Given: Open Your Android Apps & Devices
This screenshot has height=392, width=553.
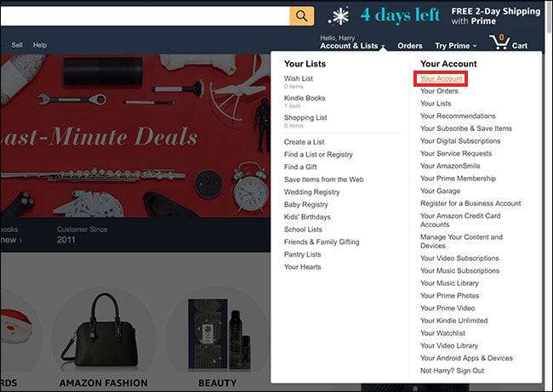Looking at the screenshot, I should (466, 358).
